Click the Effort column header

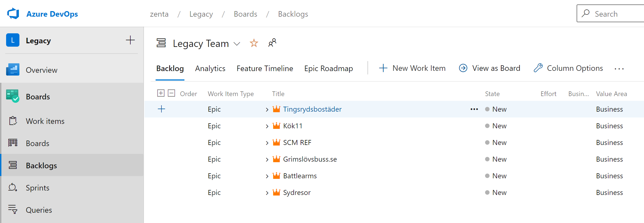pos(548,94)
